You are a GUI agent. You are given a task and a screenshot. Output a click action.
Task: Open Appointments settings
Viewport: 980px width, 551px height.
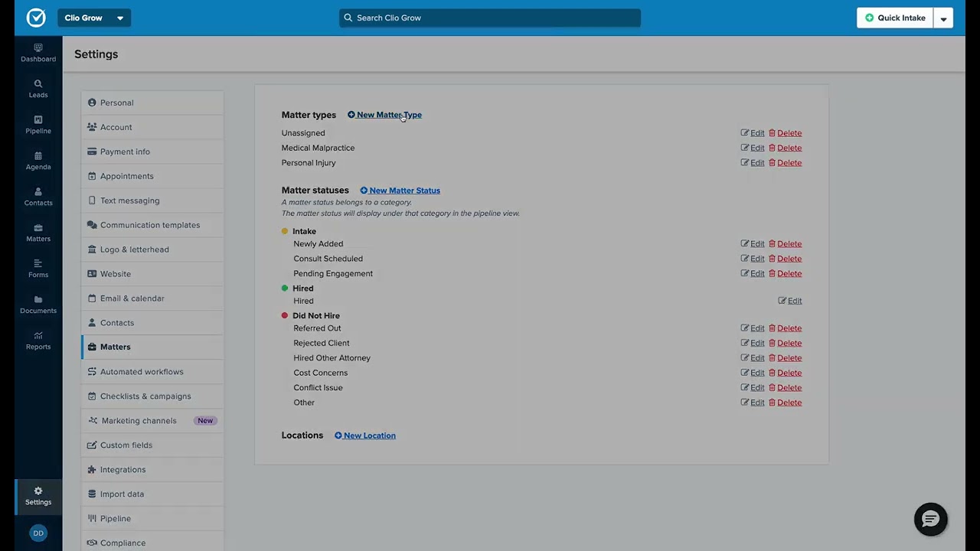(x=152, y=176)
